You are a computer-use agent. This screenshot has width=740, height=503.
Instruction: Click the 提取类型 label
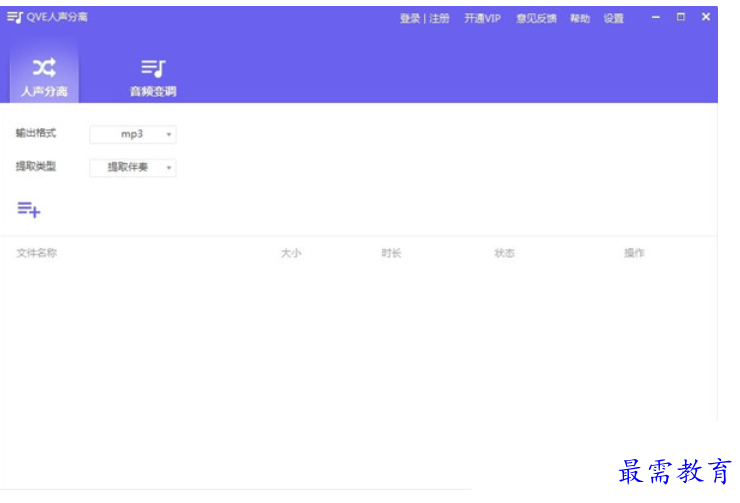click(36, 166)
